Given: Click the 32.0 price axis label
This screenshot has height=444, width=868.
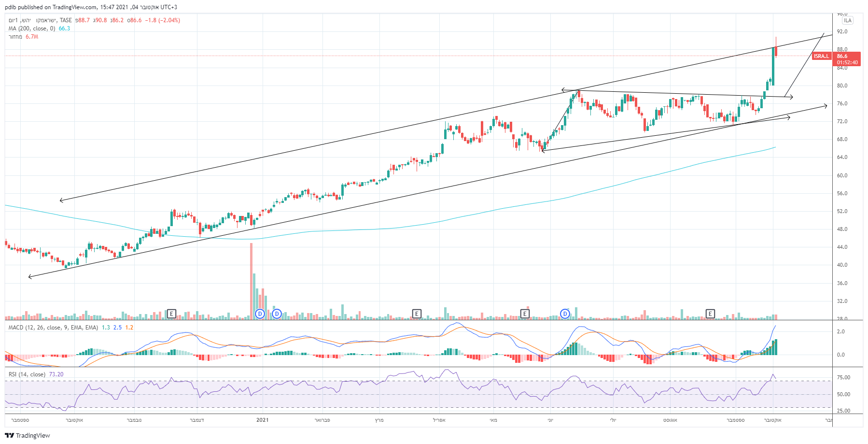Looking at the screenshot, I should click(842, 301).
